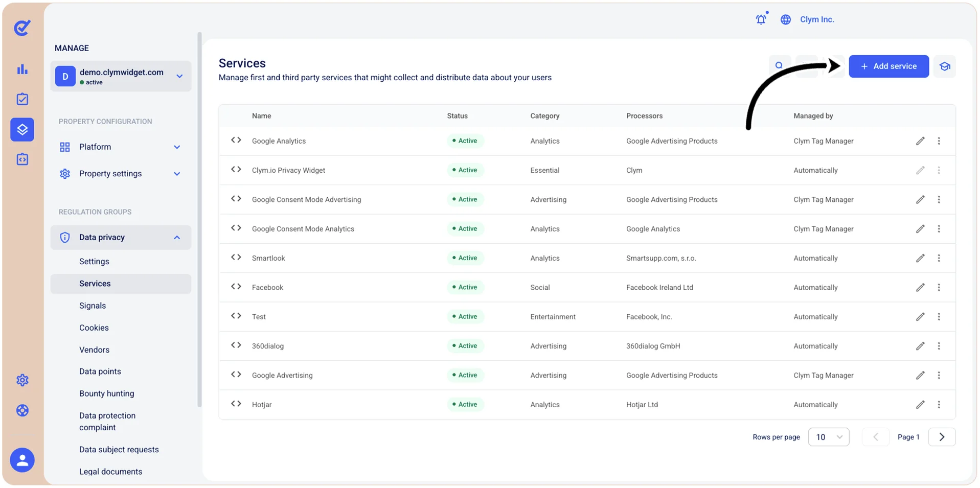Image resolution: width=980 pixels, height=488 pixels.
Task: Click the Clym logo
Action: [x=22, y=28]
